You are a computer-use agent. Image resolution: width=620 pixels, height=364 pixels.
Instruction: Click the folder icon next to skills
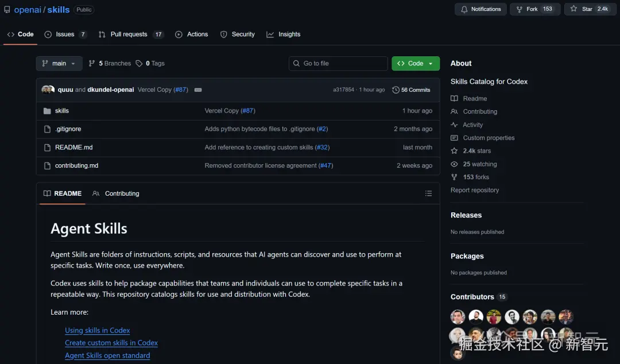[x=47, y=111]
